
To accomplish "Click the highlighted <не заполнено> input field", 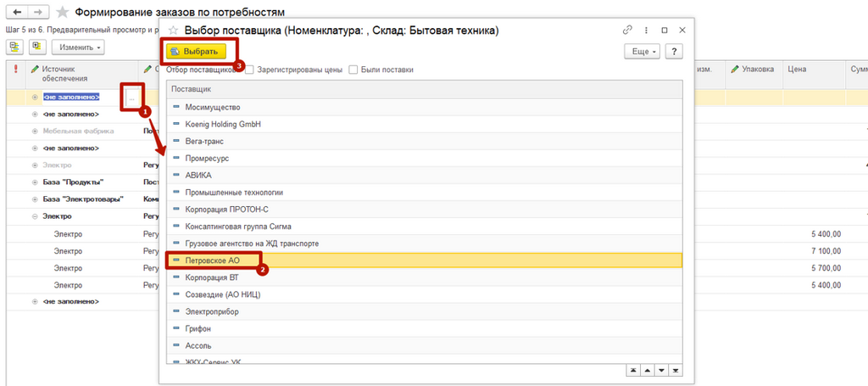I will [x=83, y=98].
